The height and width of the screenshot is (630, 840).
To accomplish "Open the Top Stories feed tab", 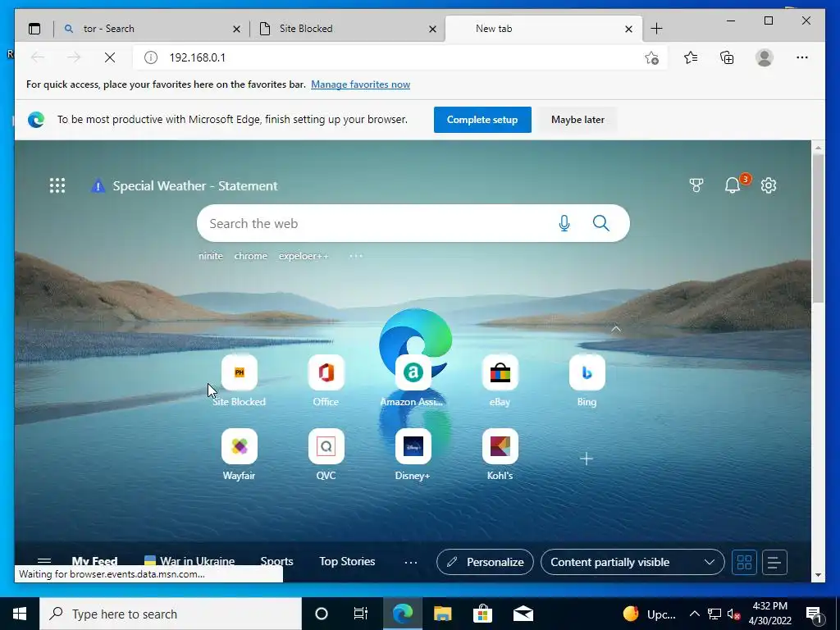I will point(347,561).
